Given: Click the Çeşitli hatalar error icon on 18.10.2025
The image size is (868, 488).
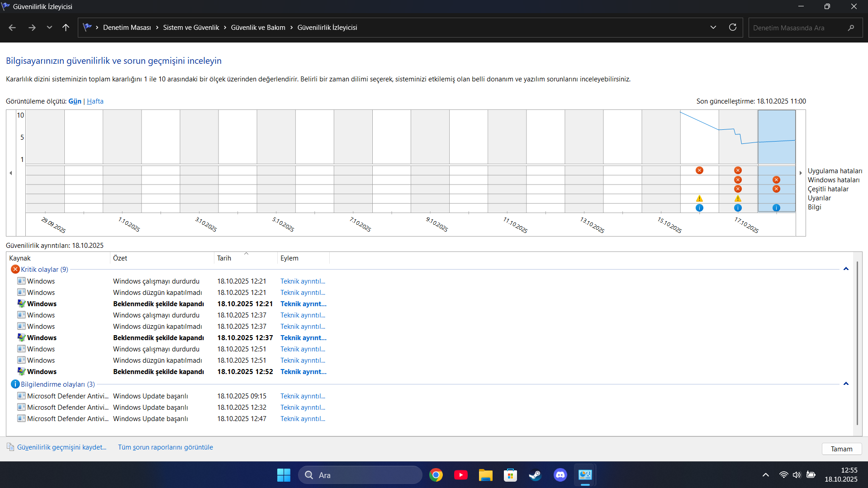Looking at the screenshot, I should (776, 189).
